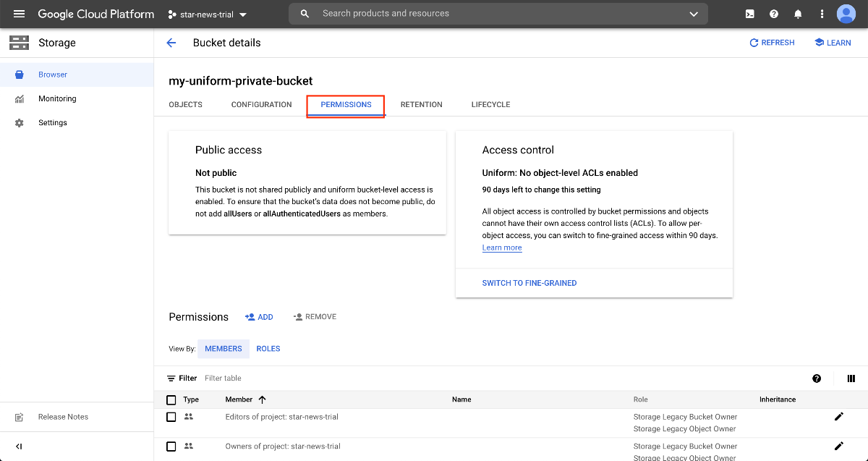Click the Monitoring chart icon in sidebar
This screenshot has width=868, height=461.
(x=20, y=98)
